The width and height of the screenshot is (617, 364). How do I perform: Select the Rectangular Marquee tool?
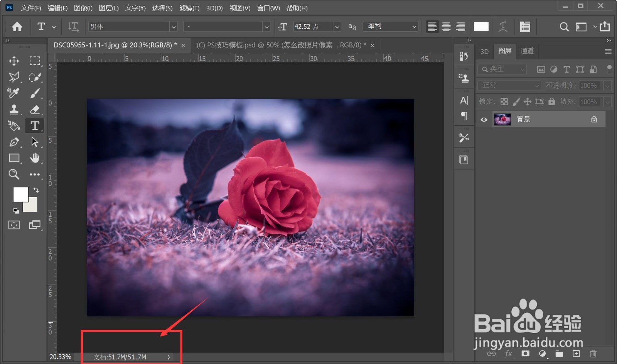click(x=35, y=61)
